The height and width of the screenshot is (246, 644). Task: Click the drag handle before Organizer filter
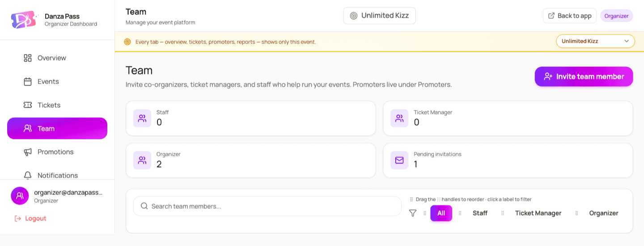coord(577,213)
